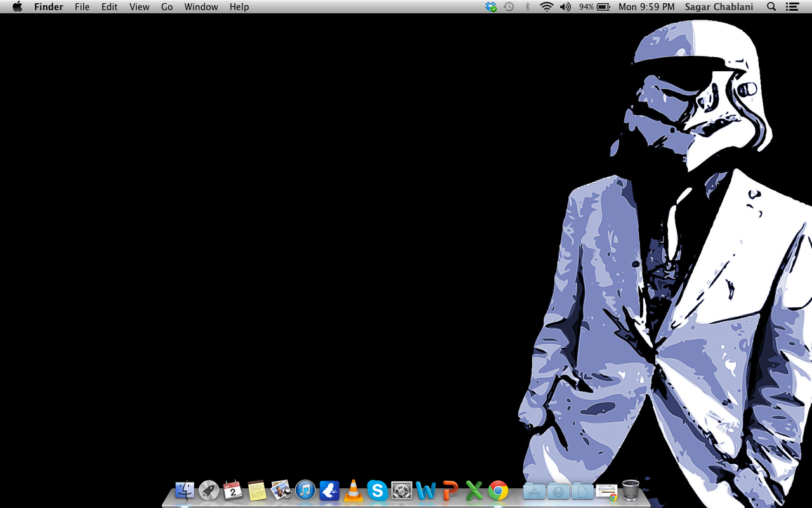Open Finder from the Dock
812x508 pixels.
pos(185,490)
